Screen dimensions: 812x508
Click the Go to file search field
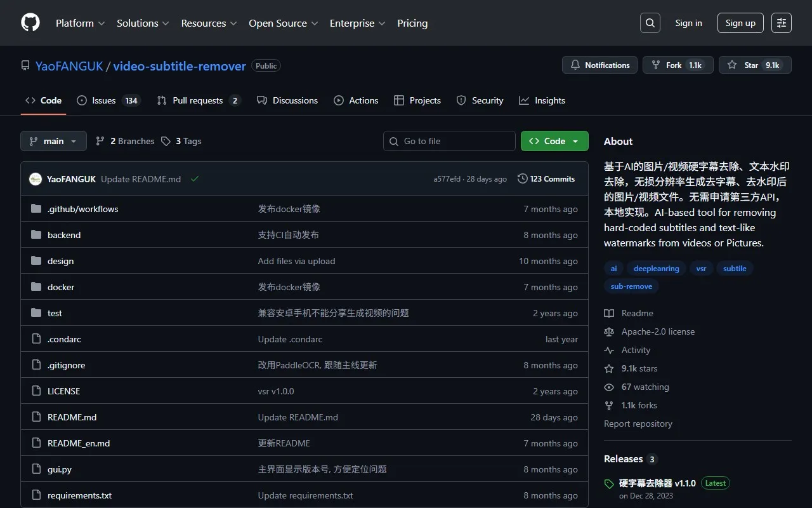(449, 141)
